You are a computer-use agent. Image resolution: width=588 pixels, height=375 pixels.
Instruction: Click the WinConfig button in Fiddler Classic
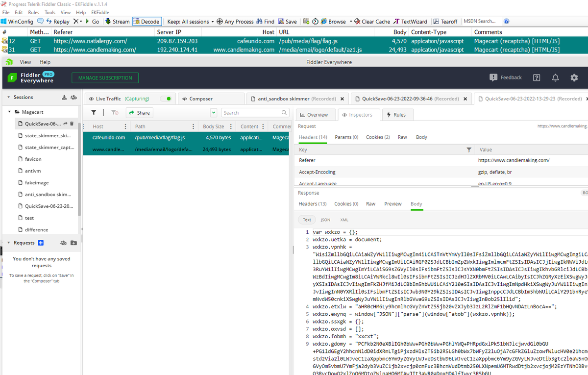[x=17, y=22]
